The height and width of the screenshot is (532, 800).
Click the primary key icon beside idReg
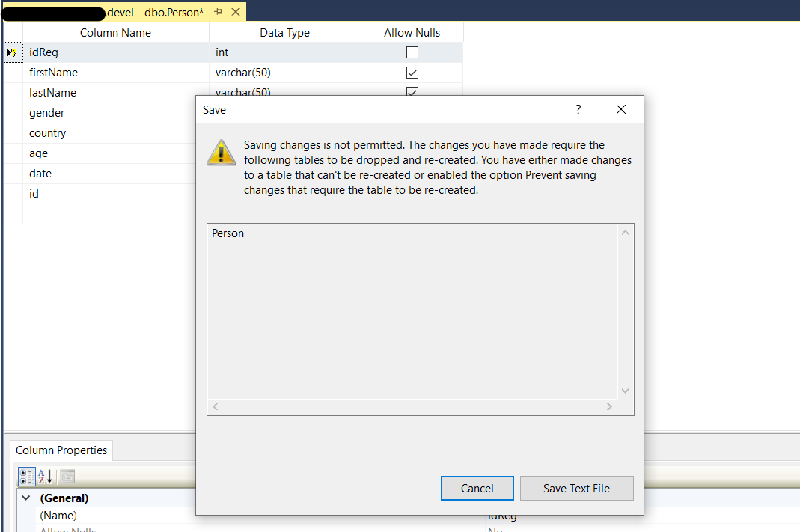coord(13,52)
